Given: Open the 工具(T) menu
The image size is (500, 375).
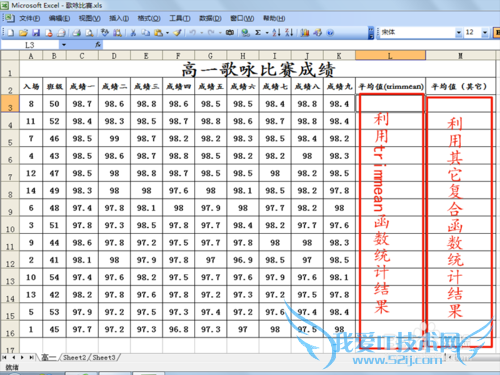Looking at the screenshot, I should coord(180,18).
